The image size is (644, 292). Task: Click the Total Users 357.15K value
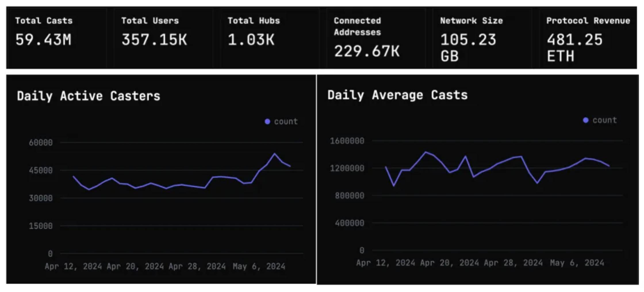[154, 40]
